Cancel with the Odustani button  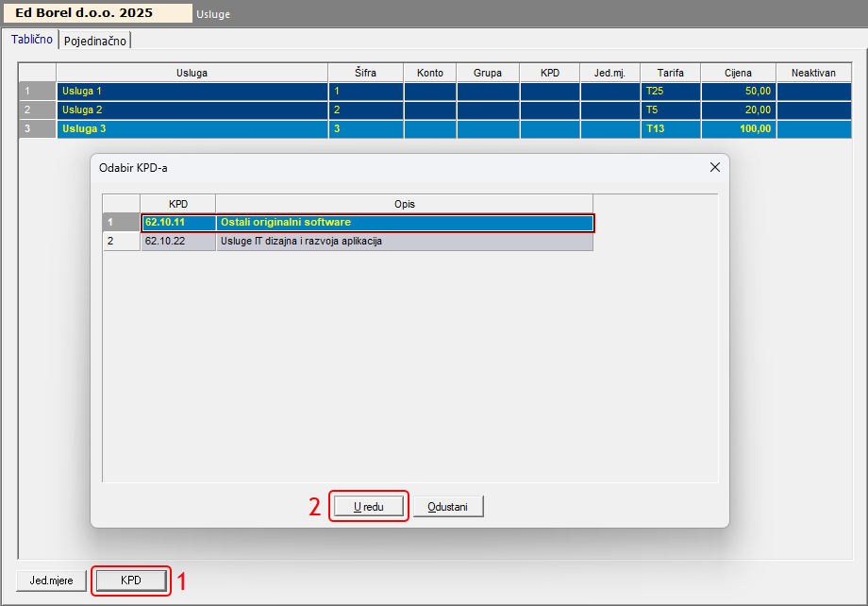pos(448,507)
